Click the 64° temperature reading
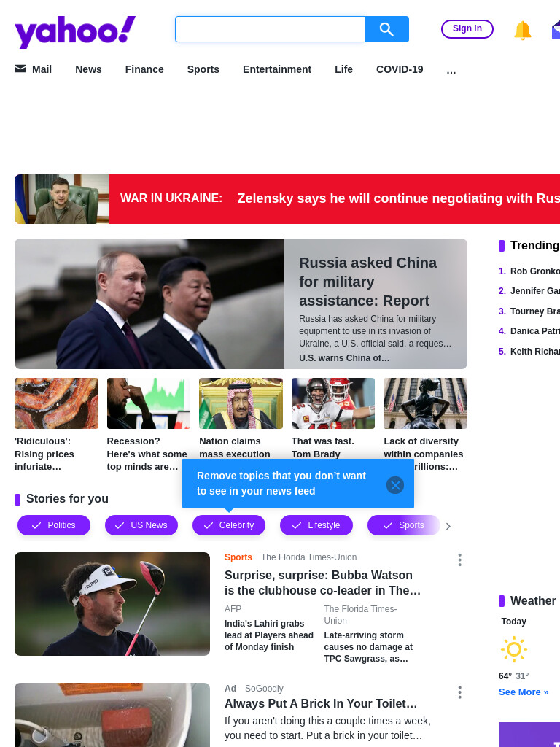This screenshot has width=560, height=747. click(505, 676)
